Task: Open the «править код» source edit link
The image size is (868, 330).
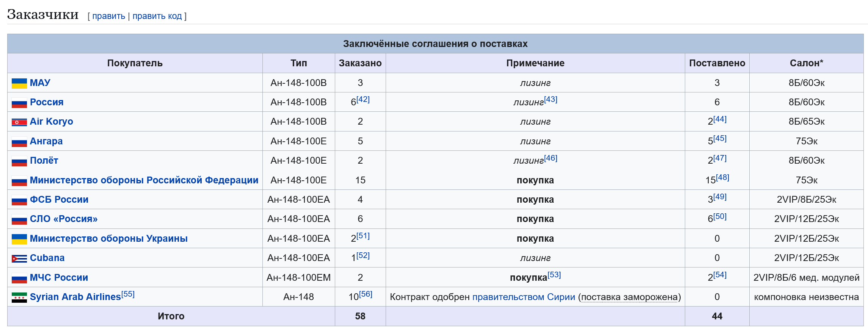Action: [x=157, y=16]
